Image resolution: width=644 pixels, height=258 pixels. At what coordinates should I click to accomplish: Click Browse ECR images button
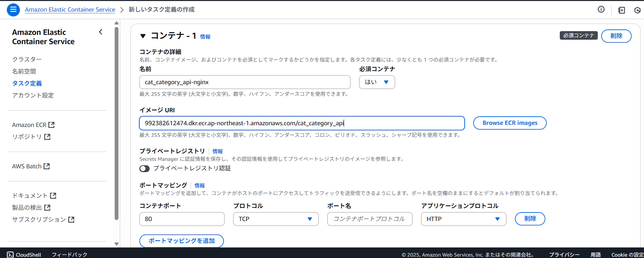510,123
